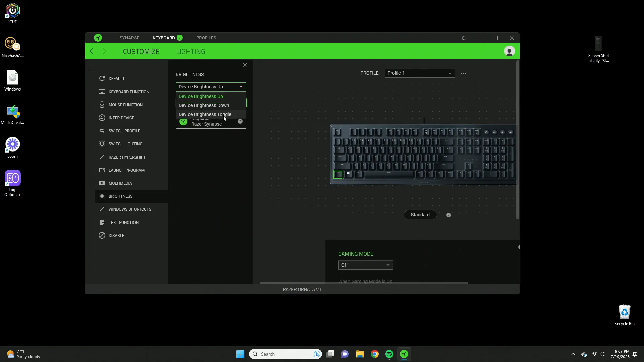Click the vertical scrollbar in main panel
Image resolution: width=644 pixels, height=362 pixels.
(518, 140)
